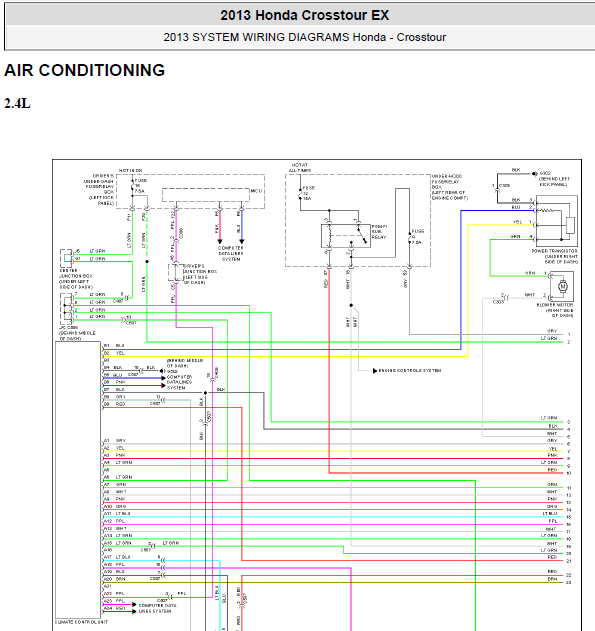Image resolution: width=595 pixels, height=631 pixels.
Task: Select pin A3 PNK on climate unit
Action: tap(115, 455)
